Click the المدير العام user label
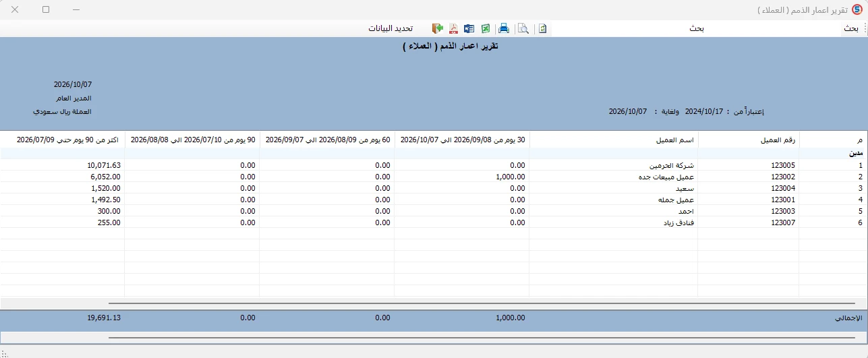This screenshot has height=358, width=868. pos(74,98)
